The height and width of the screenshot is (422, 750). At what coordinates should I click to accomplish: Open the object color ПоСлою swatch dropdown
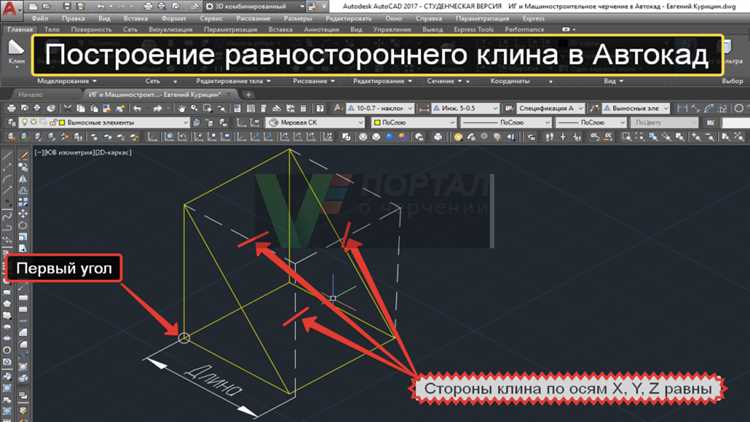pyautogui.click(x=414, y=123)
